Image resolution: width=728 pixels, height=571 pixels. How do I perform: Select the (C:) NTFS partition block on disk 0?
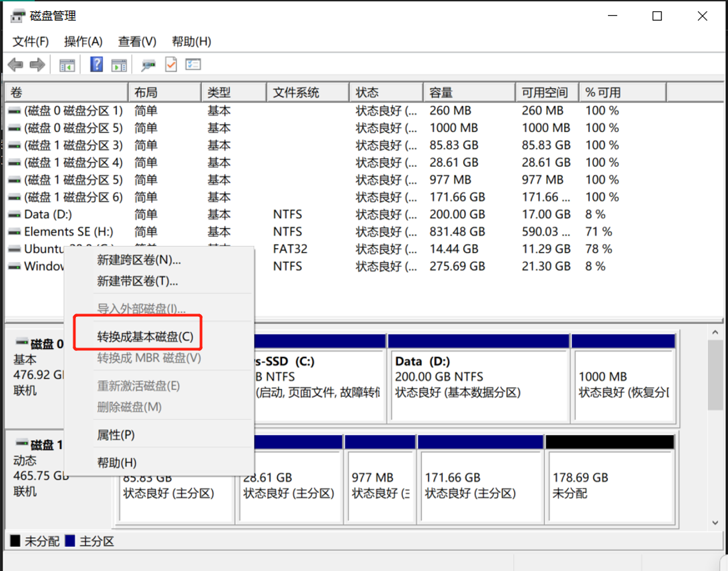point(321,378)
